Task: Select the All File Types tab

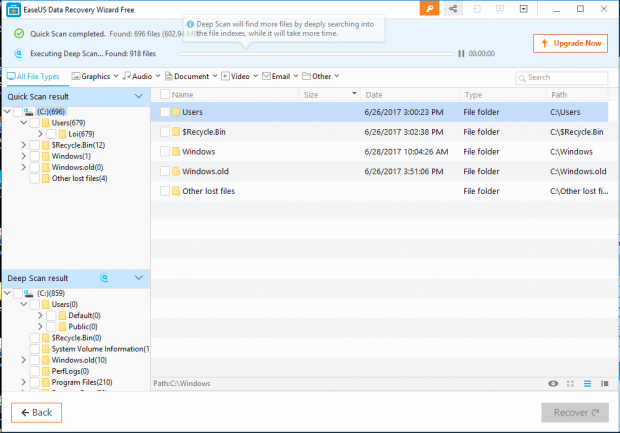Action: [33, 76]
